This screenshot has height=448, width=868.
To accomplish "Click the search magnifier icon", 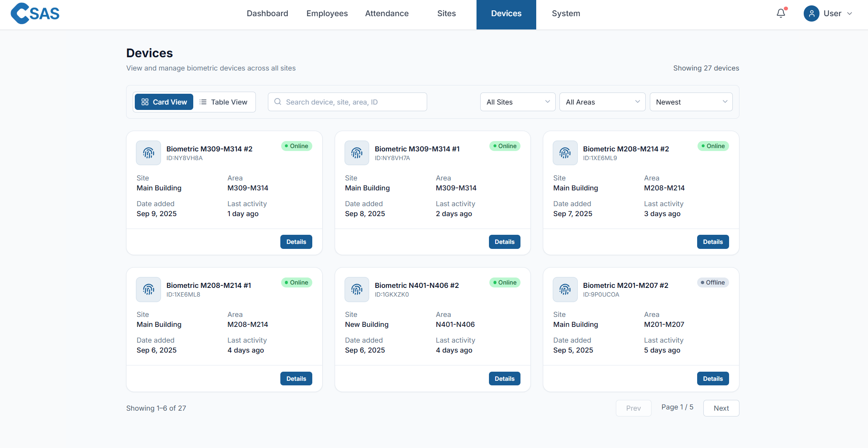I will click(x=278, y=102).
